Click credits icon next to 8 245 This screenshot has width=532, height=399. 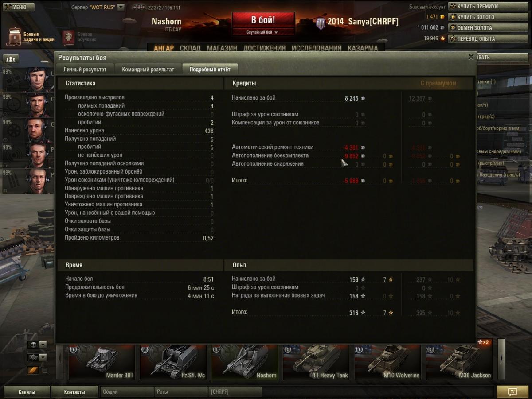click(363, 98)
